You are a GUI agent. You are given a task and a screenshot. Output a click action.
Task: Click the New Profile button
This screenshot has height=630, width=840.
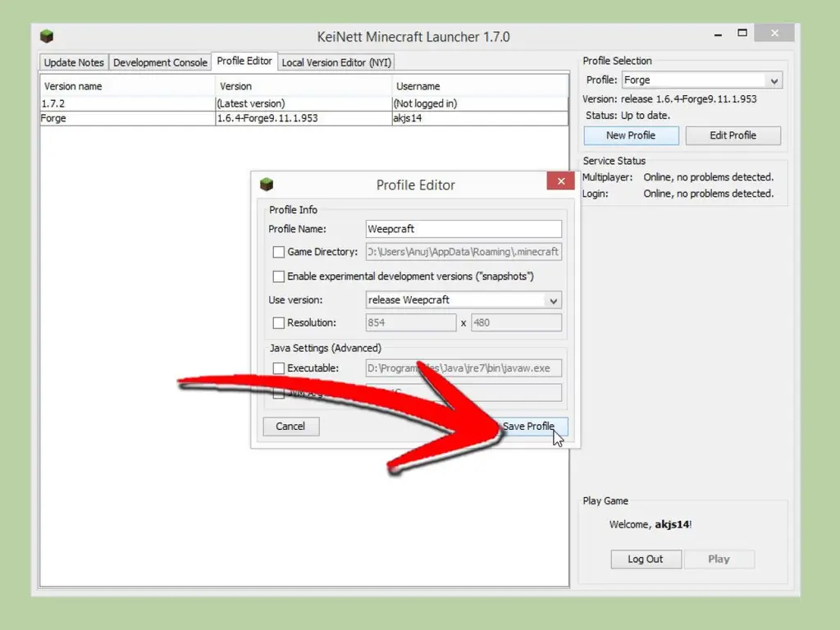point(631,135)
